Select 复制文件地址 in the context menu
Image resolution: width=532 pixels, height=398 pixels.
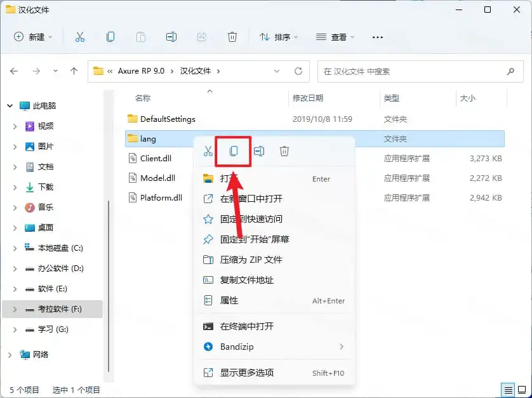click(x=274, y=281)
